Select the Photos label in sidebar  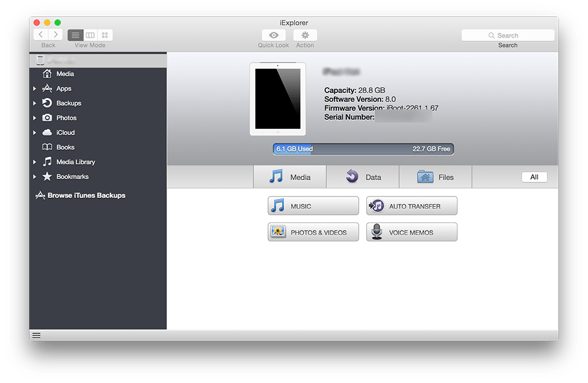pyautogui.click(x=66, y=118)
